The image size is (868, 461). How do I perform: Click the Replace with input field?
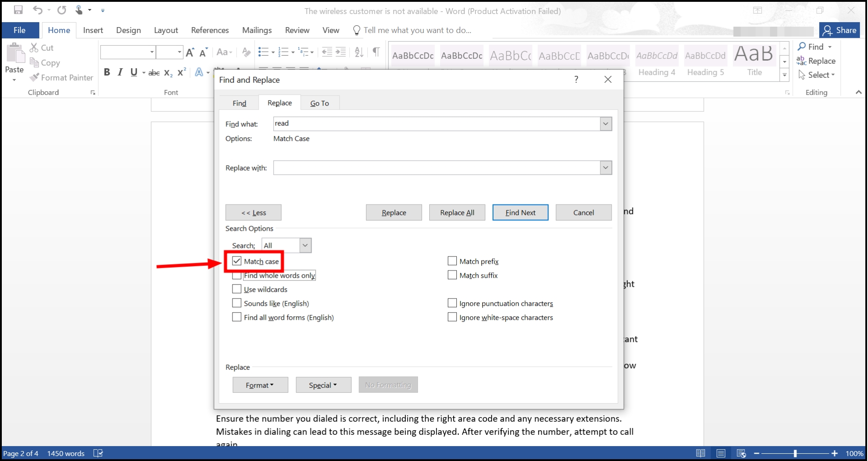[x=436, y=168]
